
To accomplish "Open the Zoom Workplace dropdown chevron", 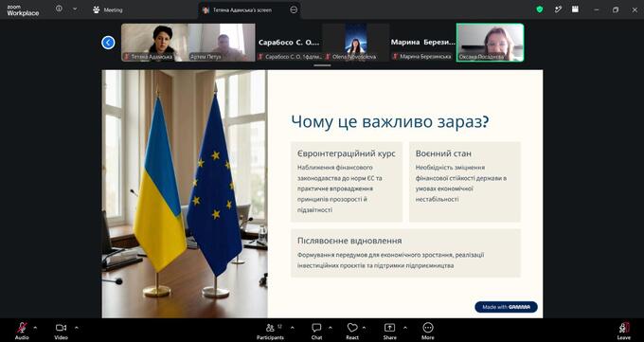I will click(x=75, y=9).
